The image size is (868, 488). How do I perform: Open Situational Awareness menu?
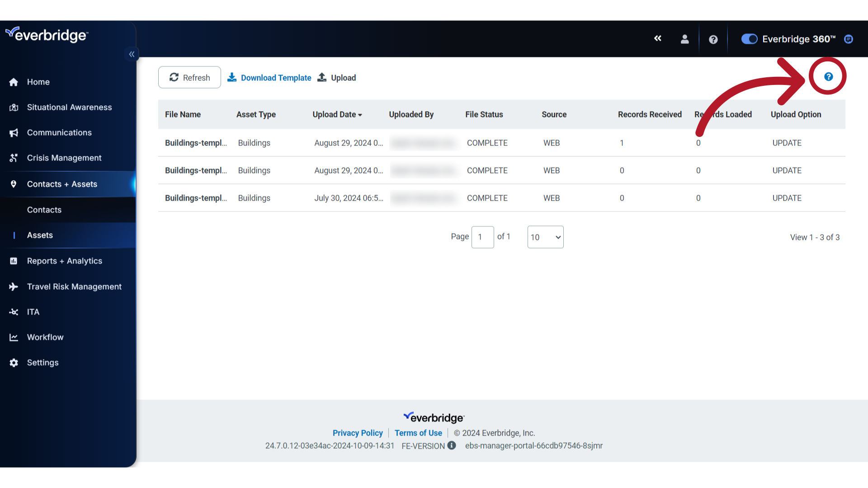click(x=69, y=108)
